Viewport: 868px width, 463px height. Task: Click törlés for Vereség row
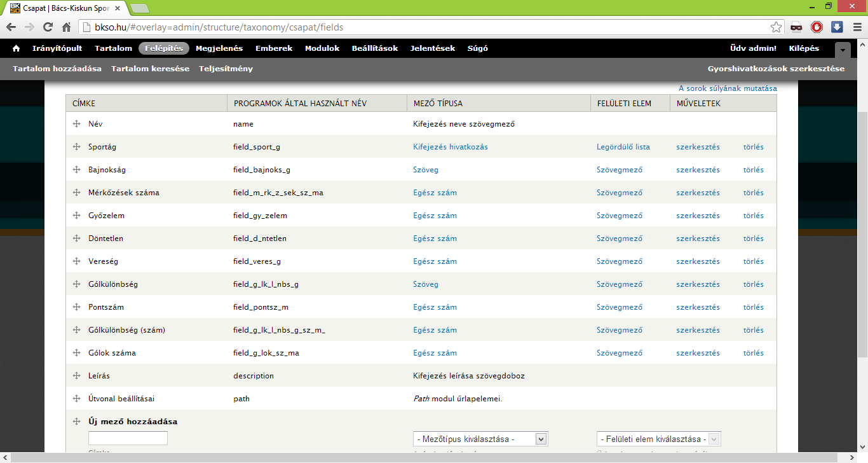754,261
